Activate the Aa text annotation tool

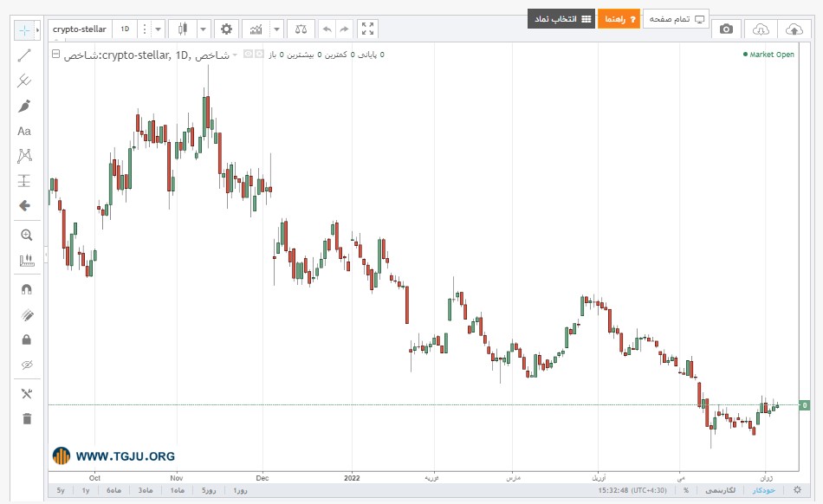pyautogui.click(x=24, y=131)
